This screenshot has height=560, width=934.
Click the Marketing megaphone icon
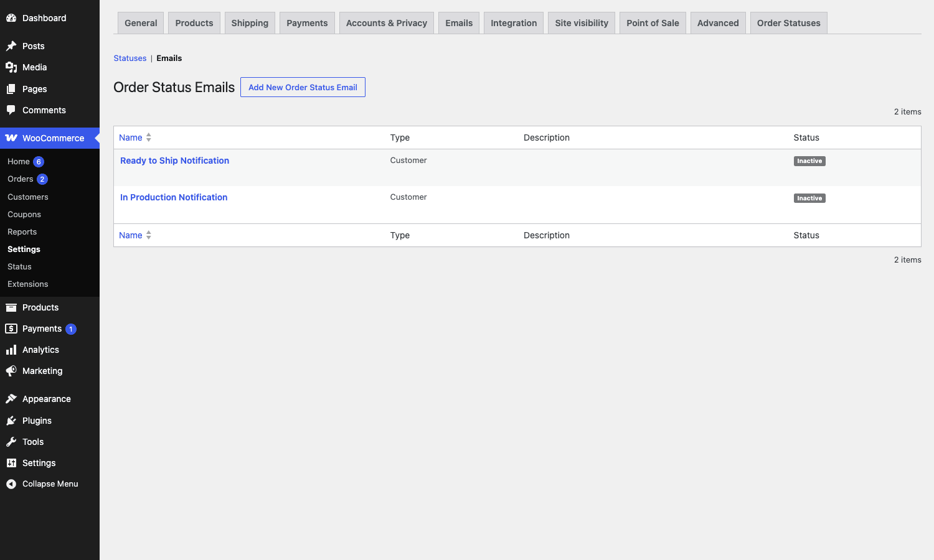tap(11, 371)
